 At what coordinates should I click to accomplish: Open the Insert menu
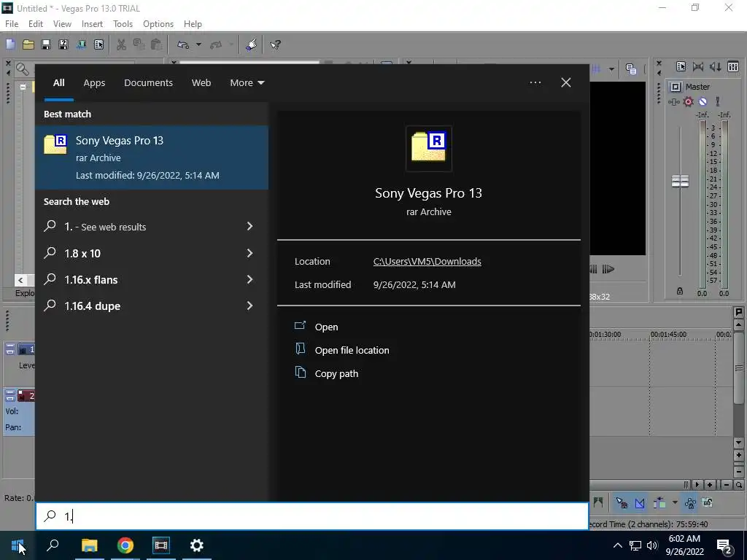92,24
